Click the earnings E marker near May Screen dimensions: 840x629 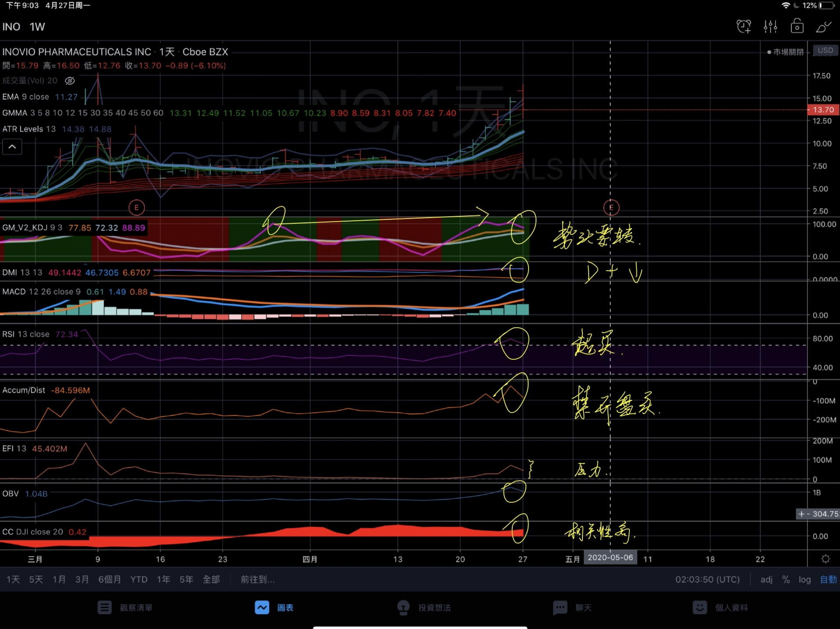point(611,207)
